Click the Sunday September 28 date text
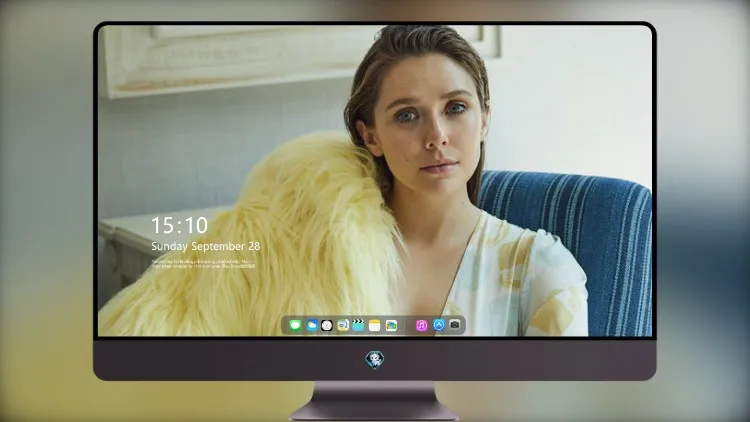The width and height of the screenshot is (750, 422). [206, 246]
